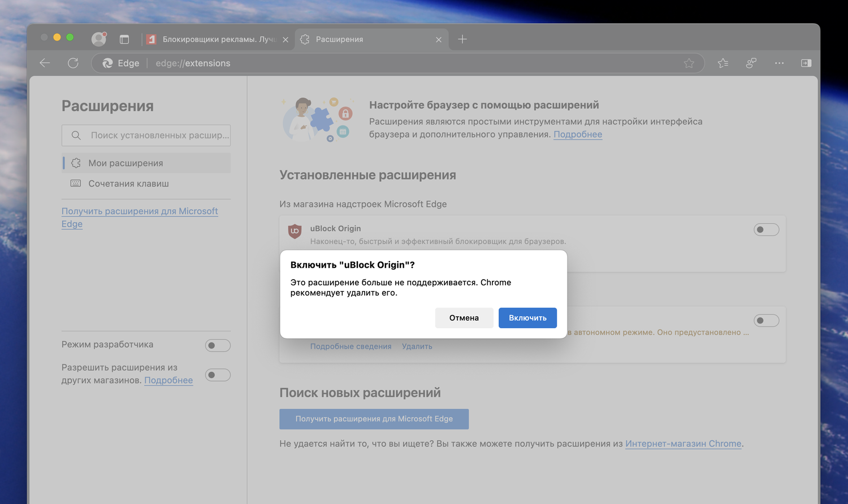Viewport: 848px width, 504px height.
Task: Open sidebar link Получить расширения для Microsoft Edge
Action: (x=140, y=218)
